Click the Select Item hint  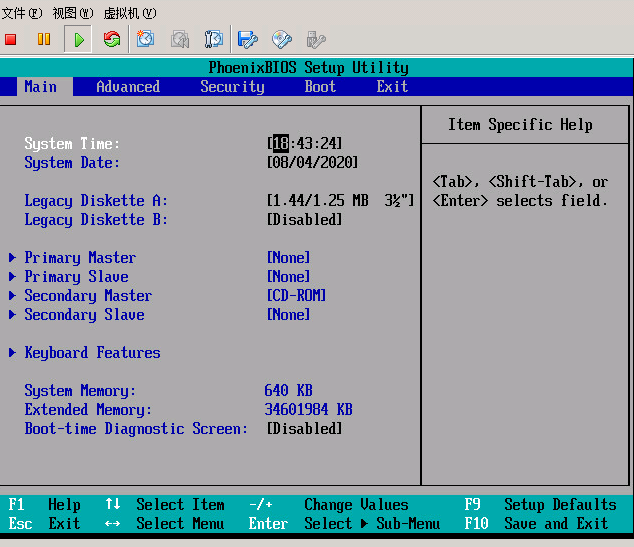tap(180, 505)
